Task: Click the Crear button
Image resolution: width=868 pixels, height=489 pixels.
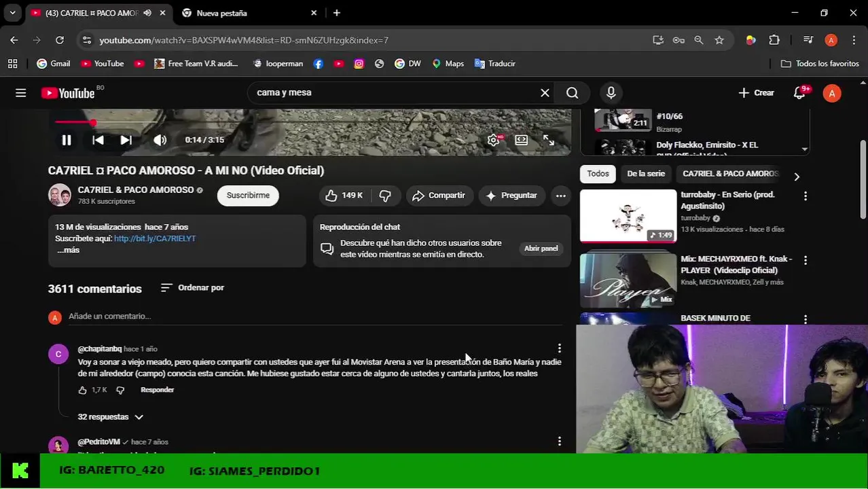Action: point(756,93)
